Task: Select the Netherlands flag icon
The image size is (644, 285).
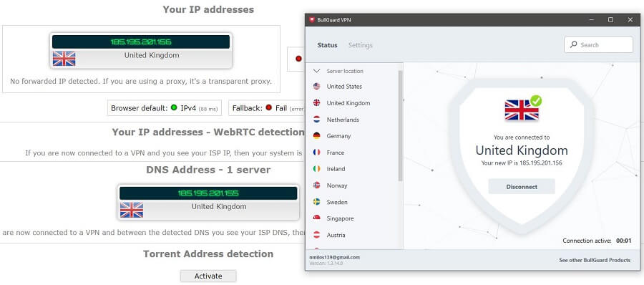Action: pyautogui.click(x=317, y=120)
